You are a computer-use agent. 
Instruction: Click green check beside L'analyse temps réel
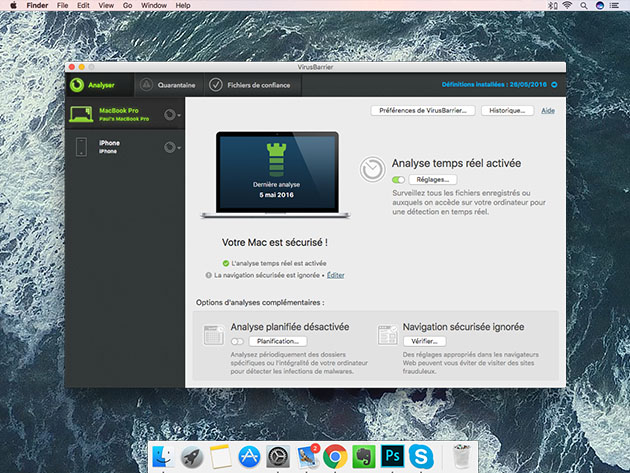pyautogui.click(x=226, y=263)
